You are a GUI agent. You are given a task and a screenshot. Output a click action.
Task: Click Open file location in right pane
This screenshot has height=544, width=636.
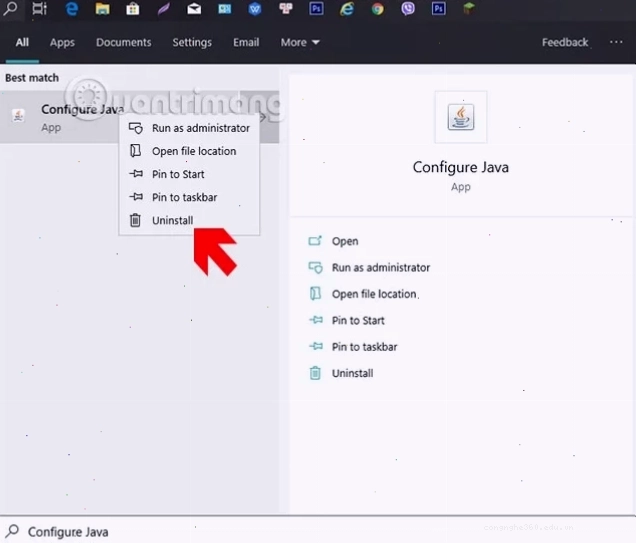click(363, 294)
